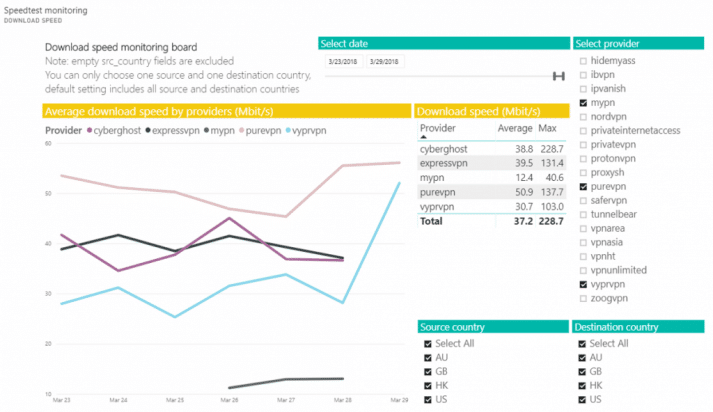Tick the safervpn provider checkbox
This screenshot has height=412, width=713.
point(583,201)
